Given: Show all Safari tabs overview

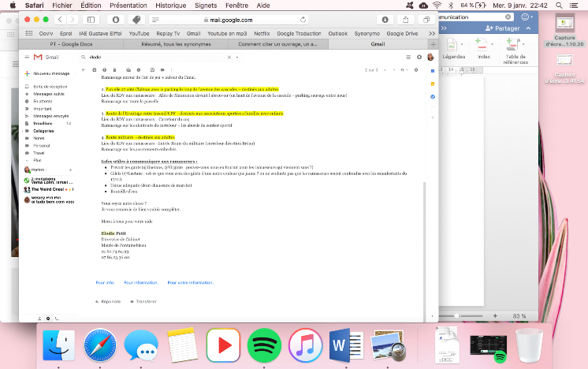Looking at the screenshot, I should pyautogui.click(x=426, y=20).
